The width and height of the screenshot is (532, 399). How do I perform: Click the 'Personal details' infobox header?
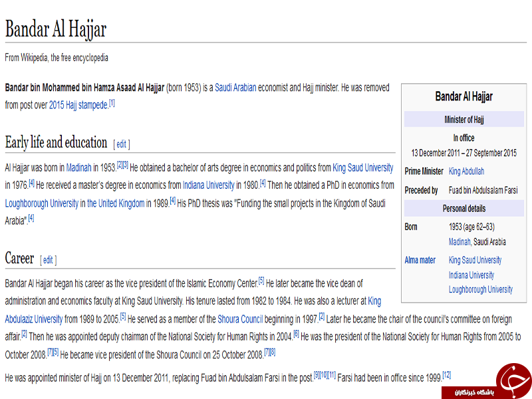pos(464,208)
